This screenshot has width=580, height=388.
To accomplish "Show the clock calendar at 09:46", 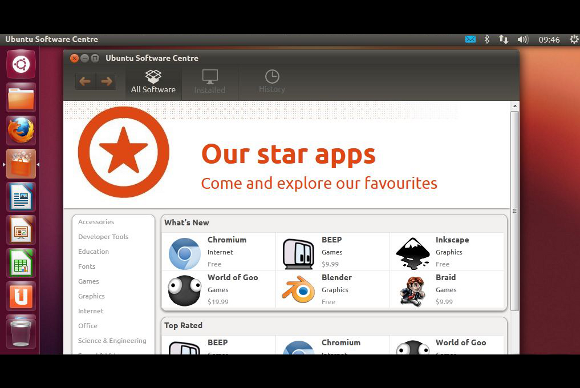I will coord(549,40).
